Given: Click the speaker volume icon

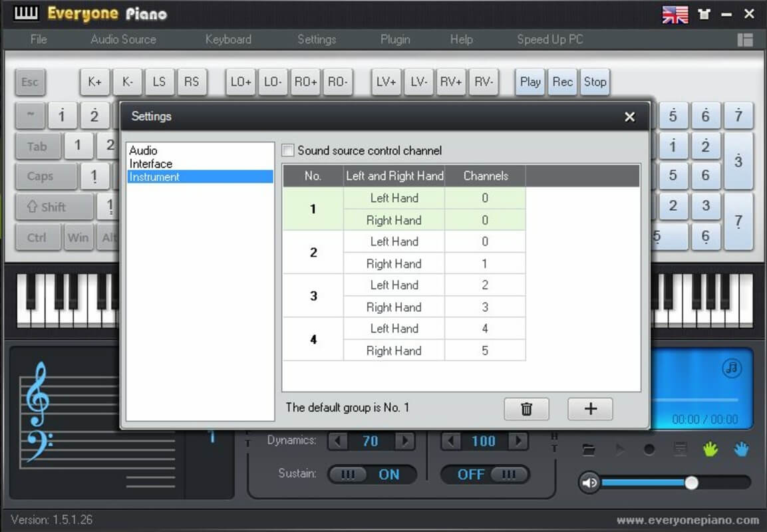Looking at the screenshot, I should [589, 483].
